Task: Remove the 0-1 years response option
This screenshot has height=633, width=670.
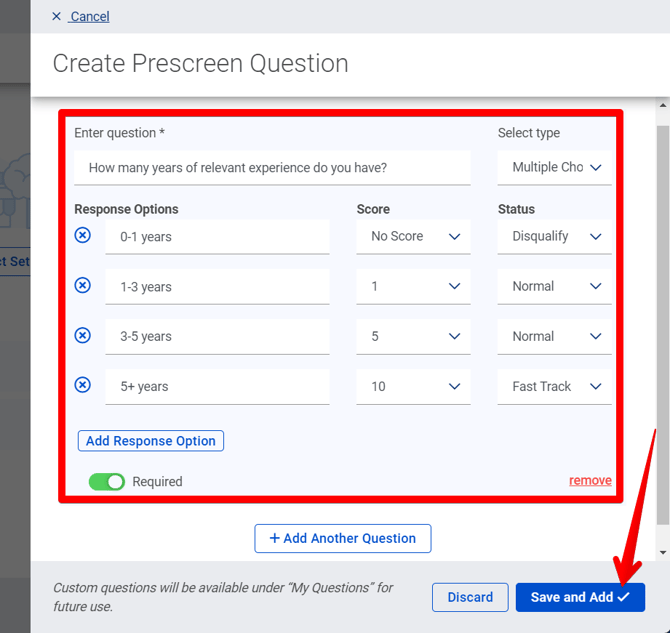Action: 83,236
